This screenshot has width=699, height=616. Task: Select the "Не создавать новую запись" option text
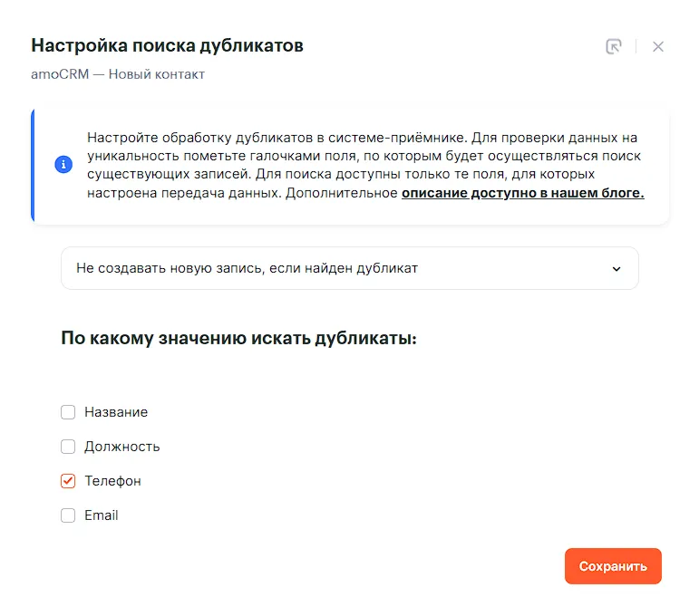pyautogui.click(x=247, y=268)
